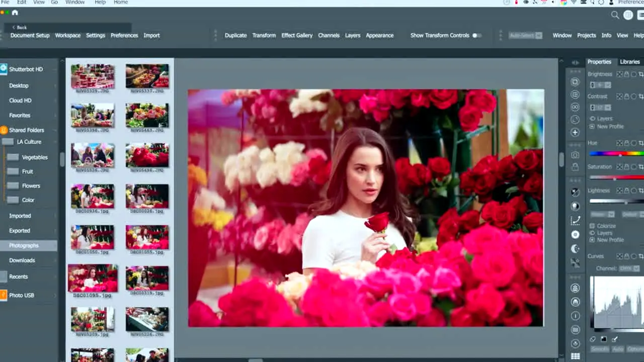Viewport: 644px width, 362px height.
Task: Click the grid icon at the tool strip bottom
Action: pos(575,356)
